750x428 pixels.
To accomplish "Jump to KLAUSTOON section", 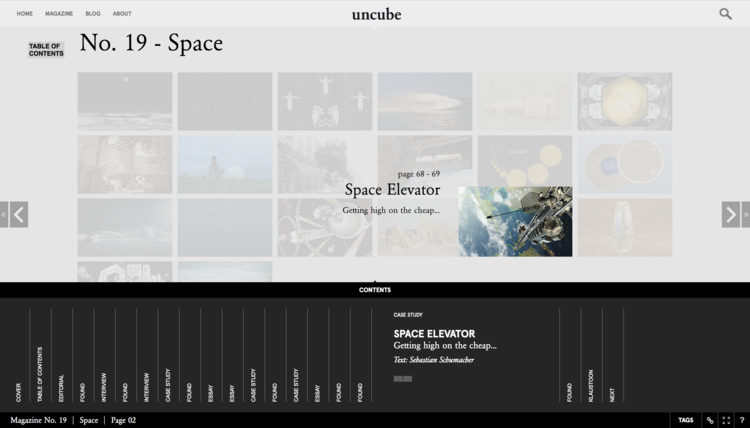I will coord(591,386).
